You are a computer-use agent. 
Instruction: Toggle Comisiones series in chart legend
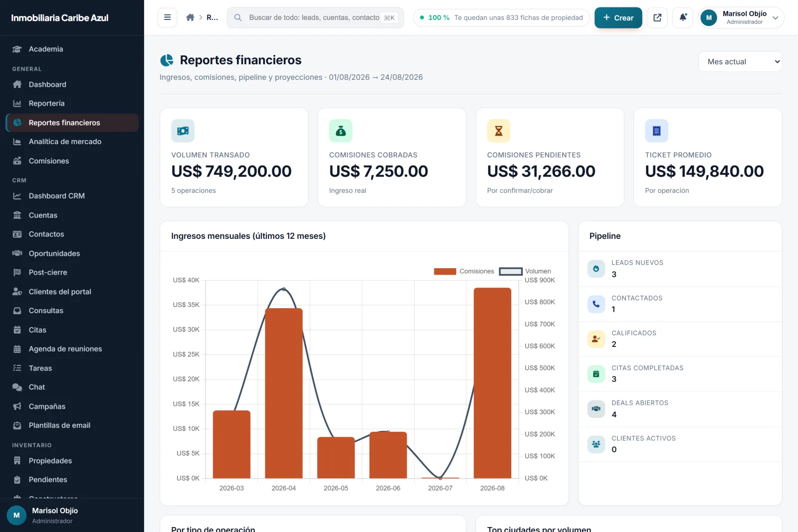(464, 271)
